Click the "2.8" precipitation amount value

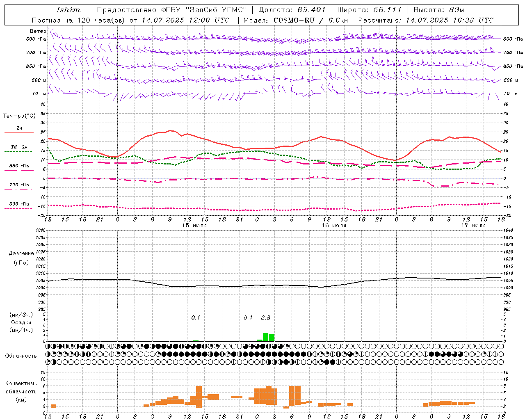[266, 317]
